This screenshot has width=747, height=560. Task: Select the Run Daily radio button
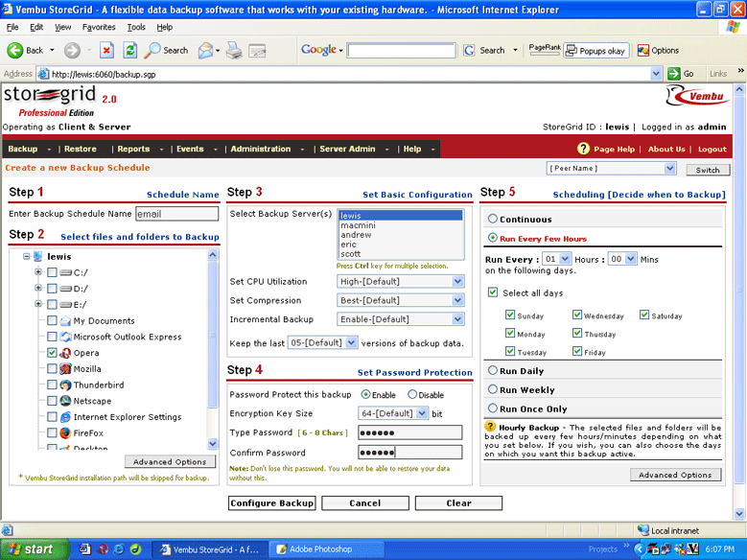click(x=493, y=370)
